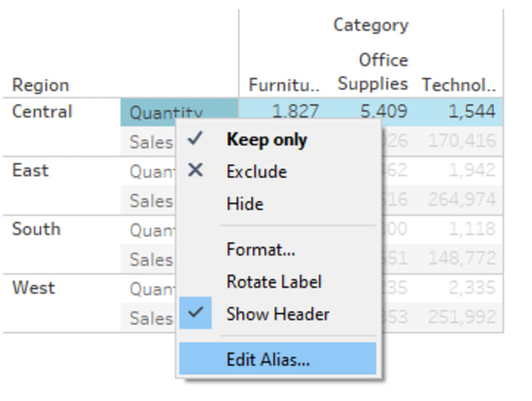Screen dimensions: 532x401
Task: Click Show Header menu item
Action: 278,314
